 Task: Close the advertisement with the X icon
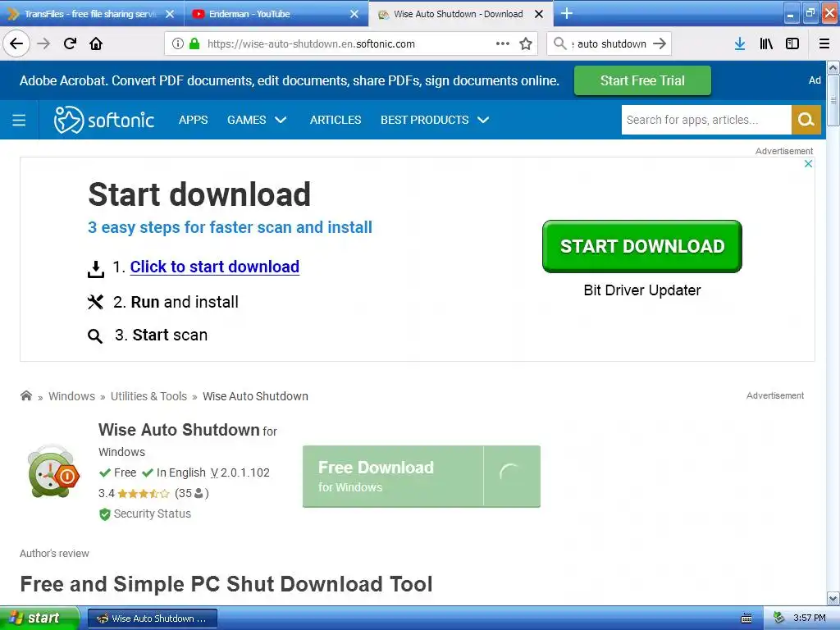click(x=808, y=163)
